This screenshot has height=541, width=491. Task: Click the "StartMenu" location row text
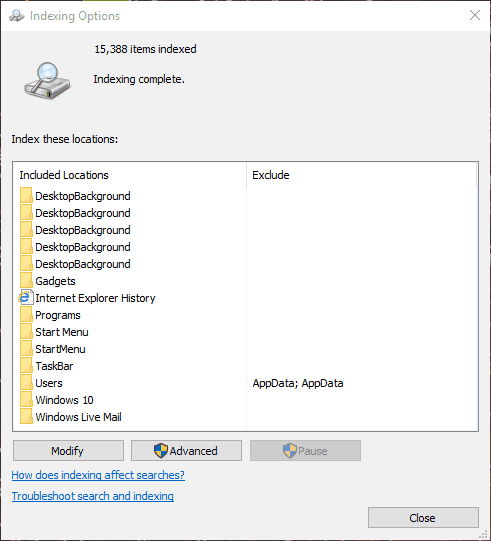[60, 349]
